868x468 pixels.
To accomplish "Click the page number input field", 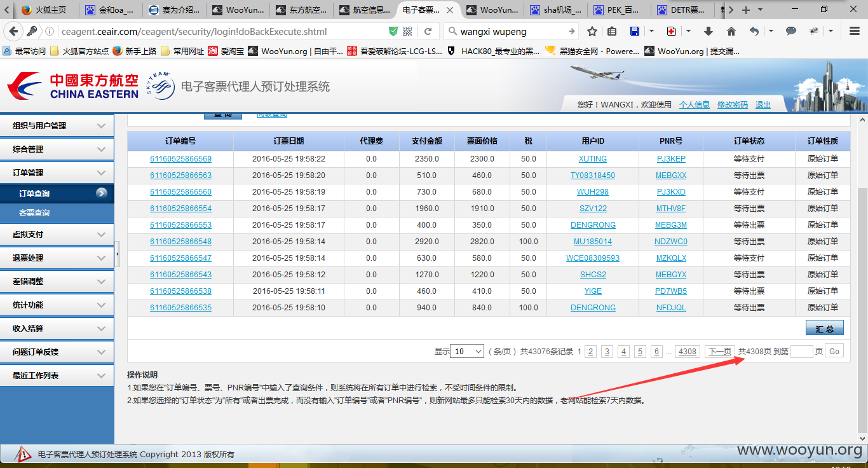I will click(801, 351).
